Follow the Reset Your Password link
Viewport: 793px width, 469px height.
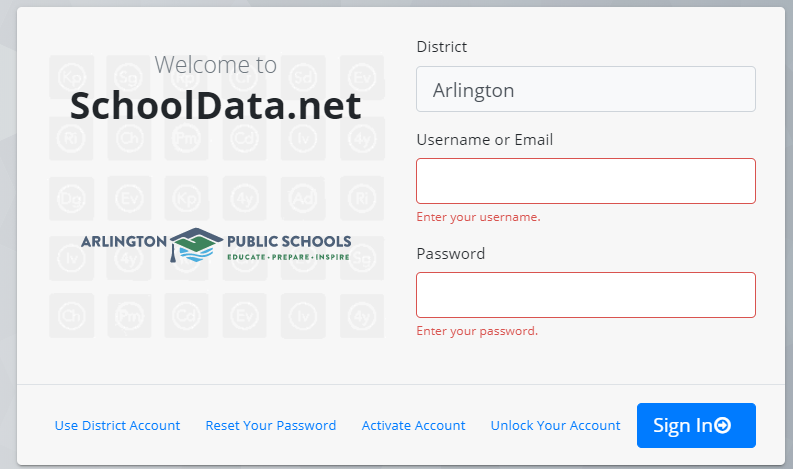[271, 426]
